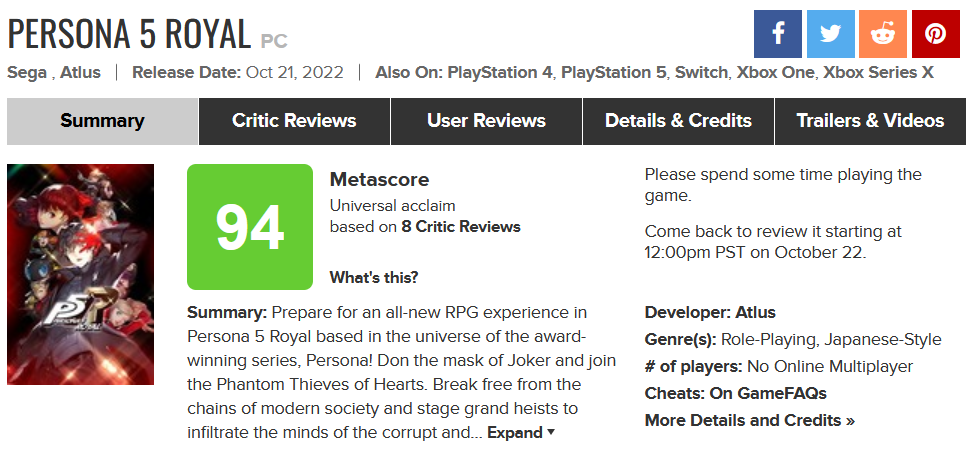This screenshot has height=449, width=970.
Task: Follow the On GameFAQs cheats link
Action: [x=768, y=393]
